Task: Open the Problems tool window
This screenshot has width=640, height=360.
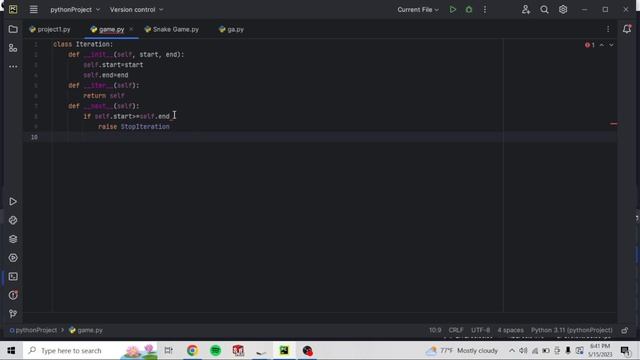Action: [13, 295]
